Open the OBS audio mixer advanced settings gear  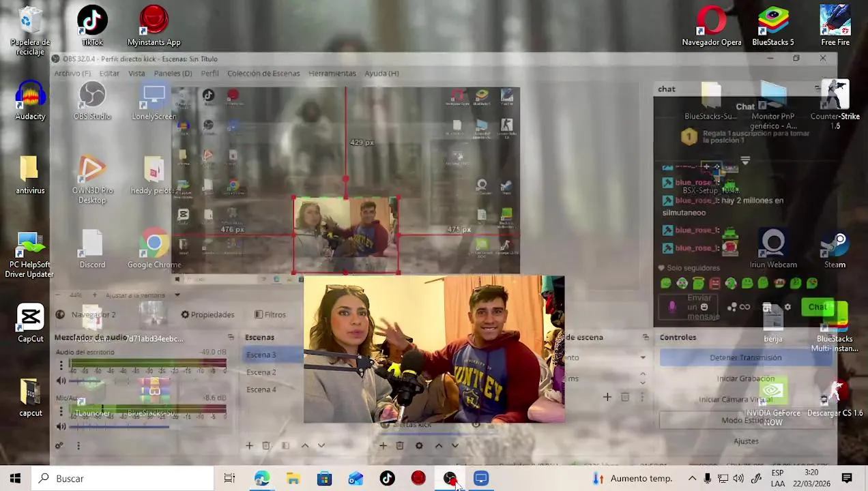[59, 445]
